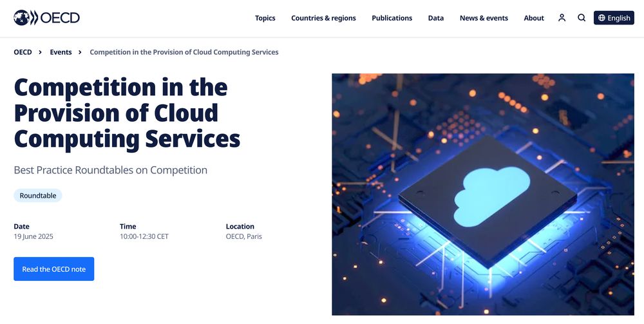Open the News & events menu
Viewport: 644px width, 324px height.
pyautogui.click(x=484, y=18)
